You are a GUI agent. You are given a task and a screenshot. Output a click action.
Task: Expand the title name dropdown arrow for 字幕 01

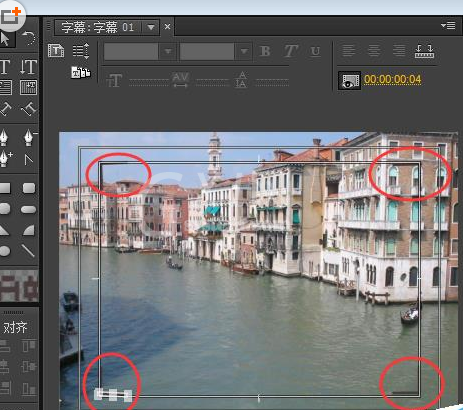tap(151, 27)
